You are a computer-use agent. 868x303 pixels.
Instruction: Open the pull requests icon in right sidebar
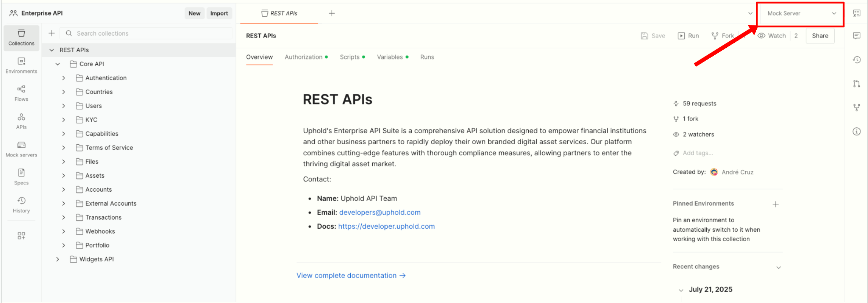[x=857, y=84]
